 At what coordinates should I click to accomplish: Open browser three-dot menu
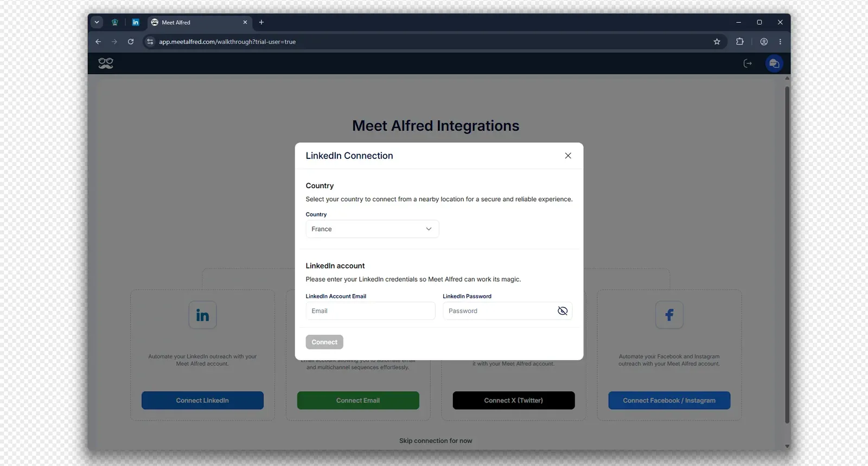780,42
